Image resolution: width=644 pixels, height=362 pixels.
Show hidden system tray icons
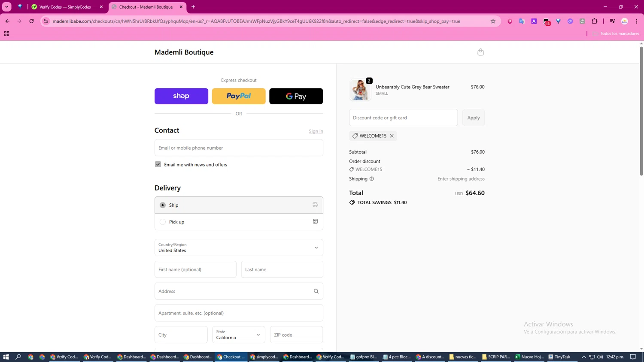pos(584,357)
